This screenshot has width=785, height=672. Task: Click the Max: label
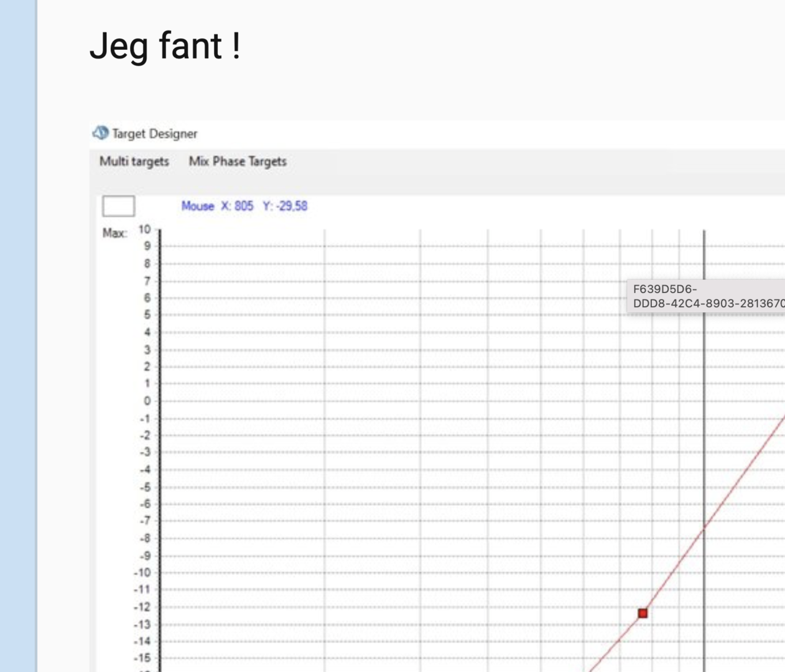coord(114,233)
